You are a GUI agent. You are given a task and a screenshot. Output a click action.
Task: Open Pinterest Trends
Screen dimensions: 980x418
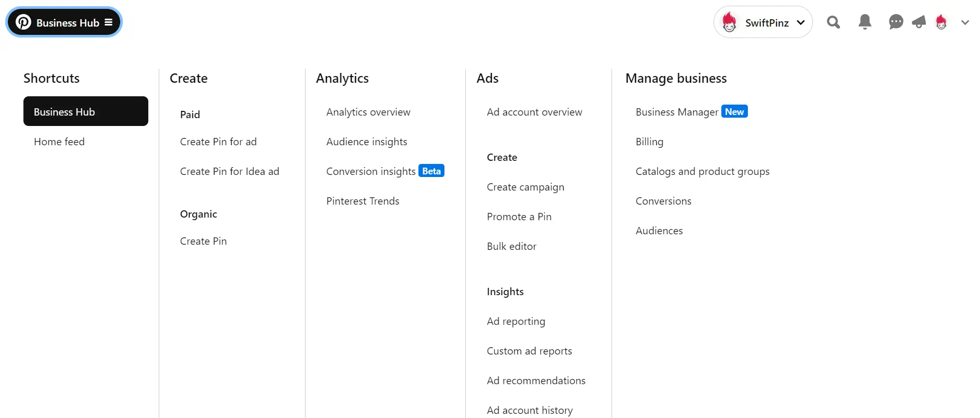pos(363,201)
